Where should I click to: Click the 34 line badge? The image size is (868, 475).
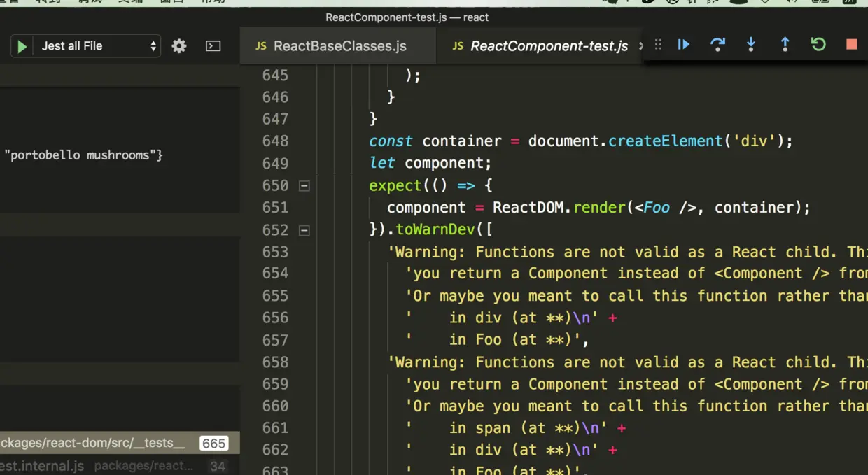coord(217,466)
